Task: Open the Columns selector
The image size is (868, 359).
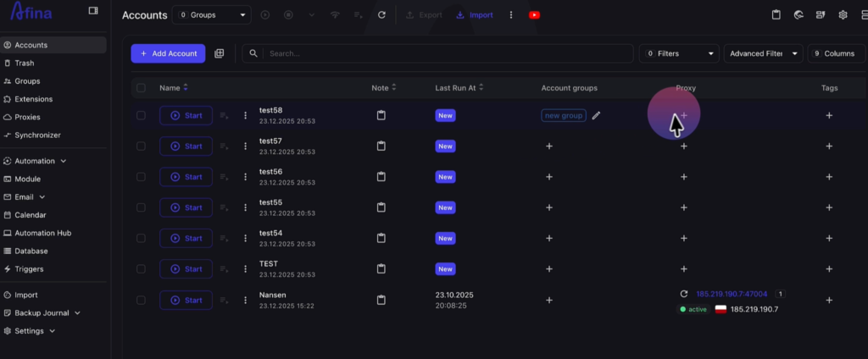Action: [x=836, y=53]
